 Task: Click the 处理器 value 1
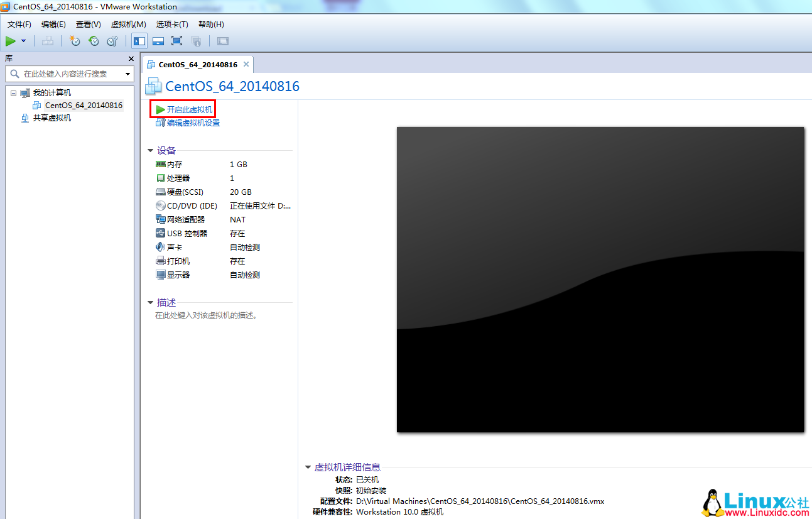(232, 178)
